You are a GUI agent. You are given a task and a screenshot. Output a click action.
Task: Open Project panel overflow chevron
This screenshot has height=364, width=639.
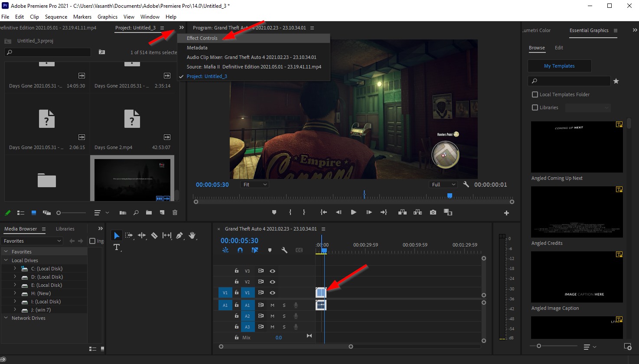(181, 27)
